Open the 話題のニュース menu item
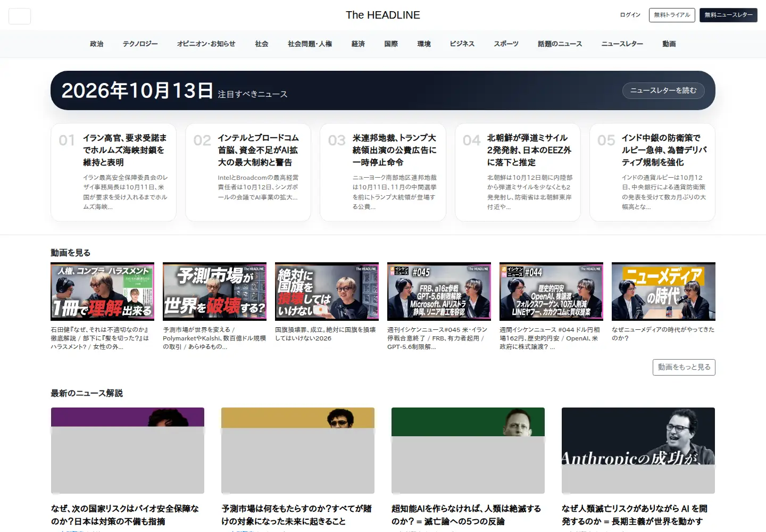 (560, 44)
